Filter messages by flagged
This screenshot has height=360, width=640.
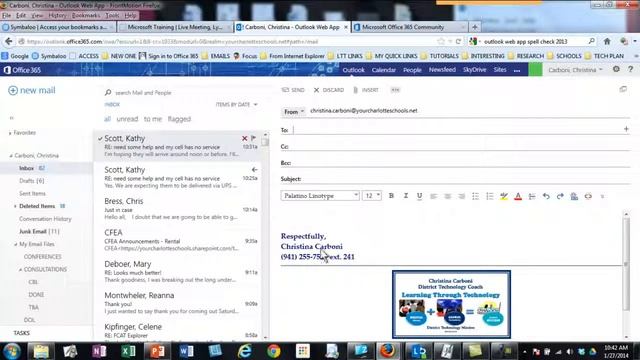(x=179, y=119)
